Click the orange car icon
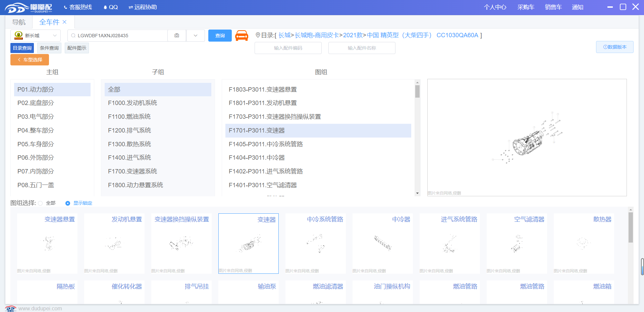Screen dimensions: 644x312 241,36
